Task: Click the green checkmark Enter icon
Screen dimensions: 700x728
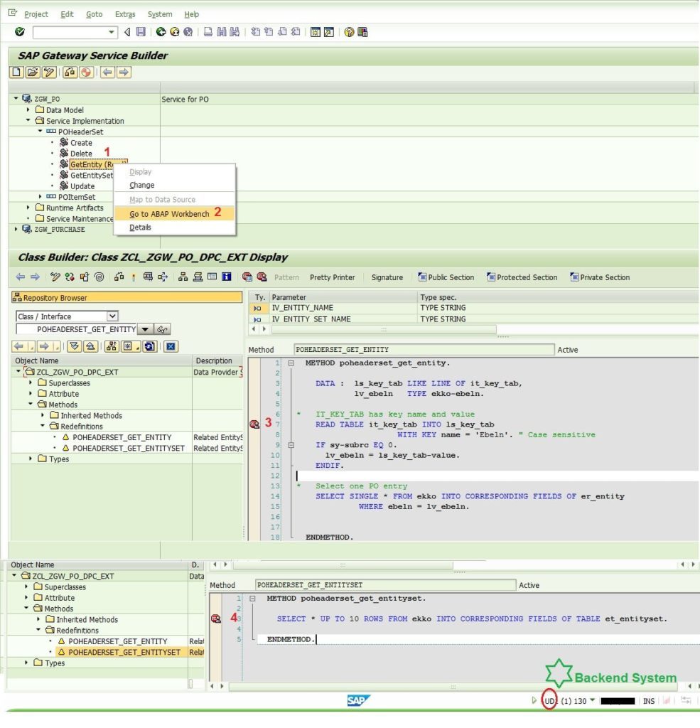Action: (19, 31)
